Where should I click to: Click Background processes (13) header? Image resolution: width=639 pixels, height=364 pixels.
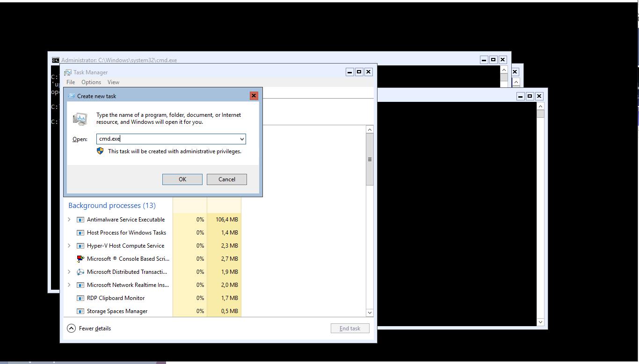(x=112, y=206)
